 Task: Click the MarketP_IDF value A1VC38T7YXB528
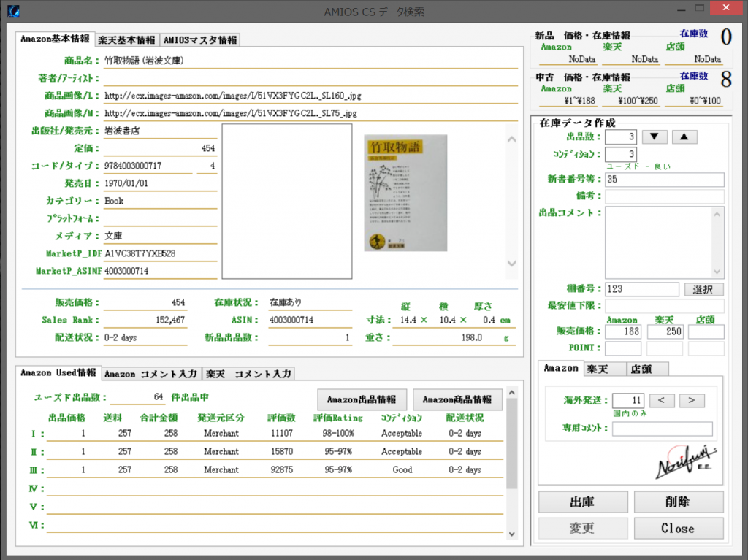[160, 254]
